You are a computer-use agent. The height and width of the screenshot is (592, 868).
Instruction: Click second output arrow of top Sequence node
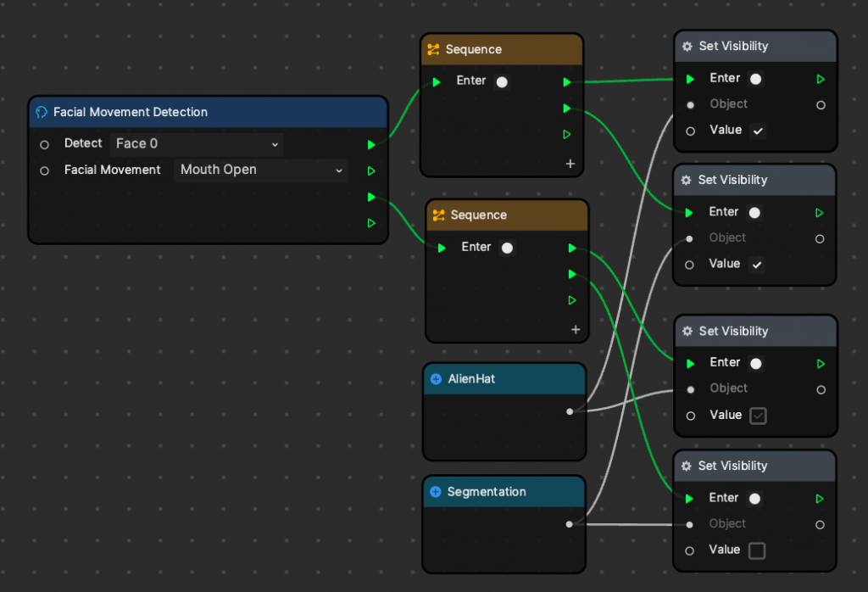[567, 108]
